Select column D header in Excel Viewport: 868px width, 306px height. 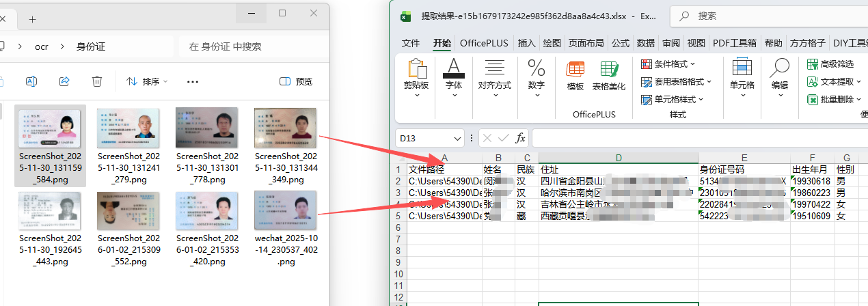[x=619, y=158]
